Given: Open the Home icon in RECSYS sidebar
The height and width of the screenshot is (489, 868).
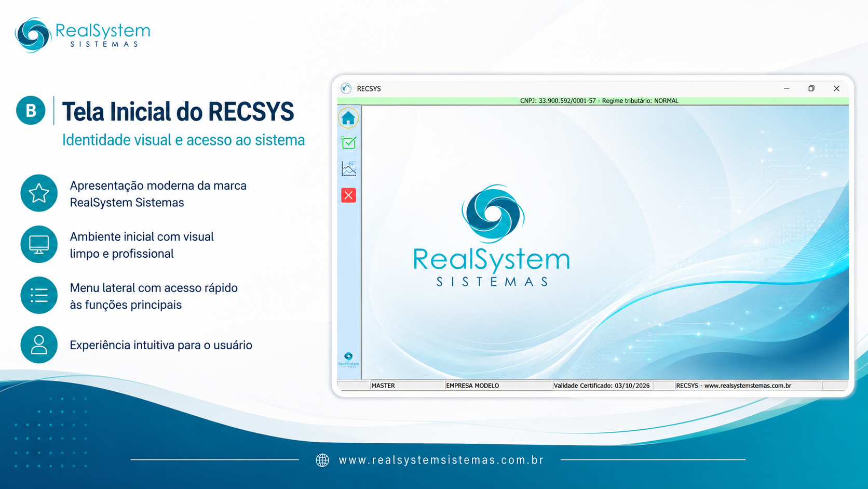Looking at the screenshot, I should pyautogui.click(x=348, y=118).
